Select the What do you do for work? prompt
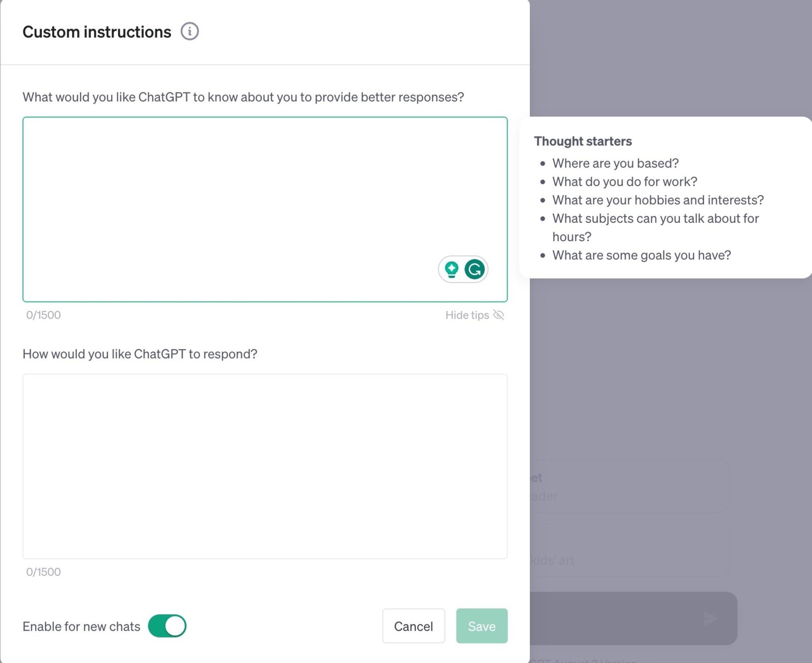Image resolution: width=812 pixels, height=663 pixels. pos(625,181)
